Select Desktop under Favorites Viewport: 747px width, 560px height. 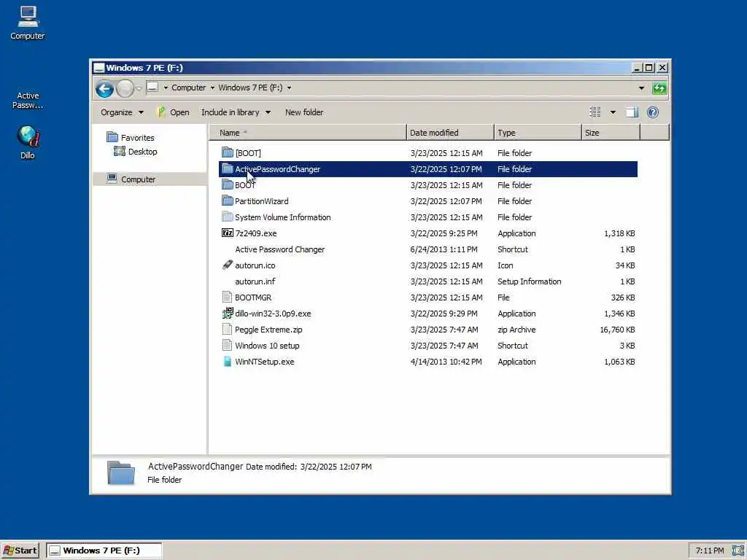click(x=142, y=152)
